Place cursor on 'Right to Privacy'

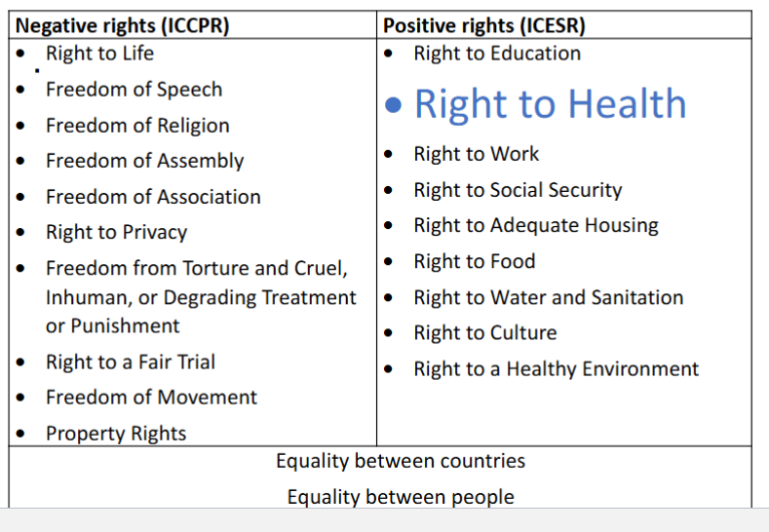point(116,233)
